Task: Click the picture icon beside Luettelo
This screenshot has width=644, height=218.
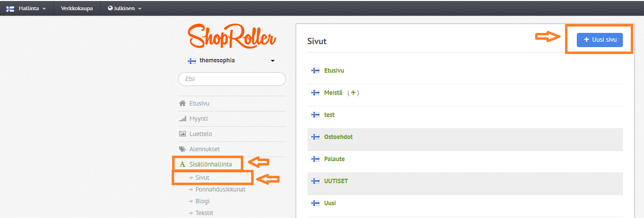Action: [x=182, y=134]
